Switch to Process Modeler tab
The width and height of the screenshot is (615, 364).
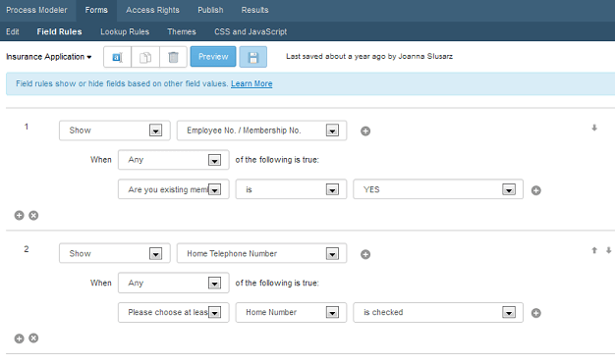(36, 10)
